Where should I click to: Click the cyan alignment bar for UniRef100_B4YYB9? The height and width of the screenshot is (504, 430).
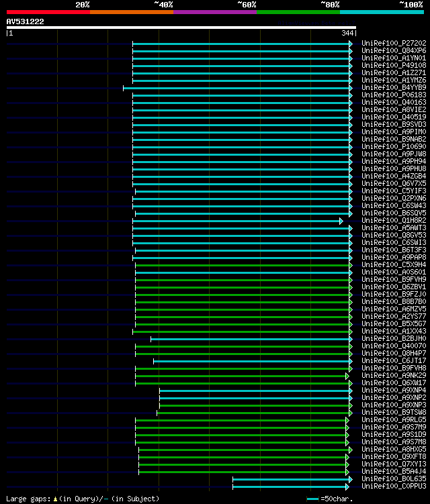coord(238,88)
